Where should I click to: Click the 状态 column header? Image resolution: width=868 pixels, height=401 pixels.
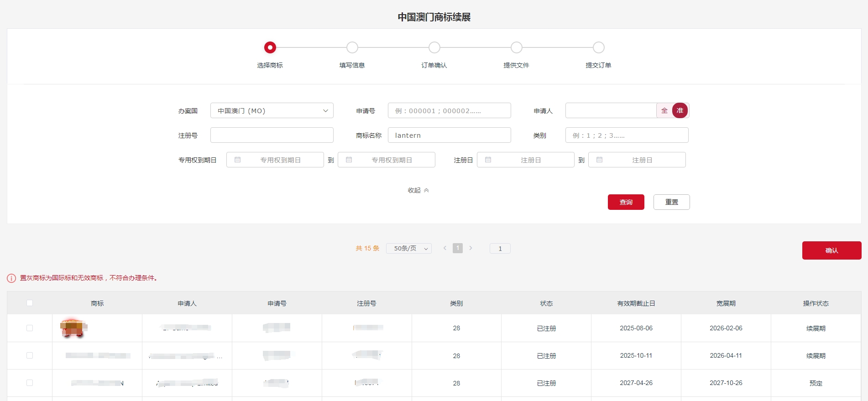(546, 303)
